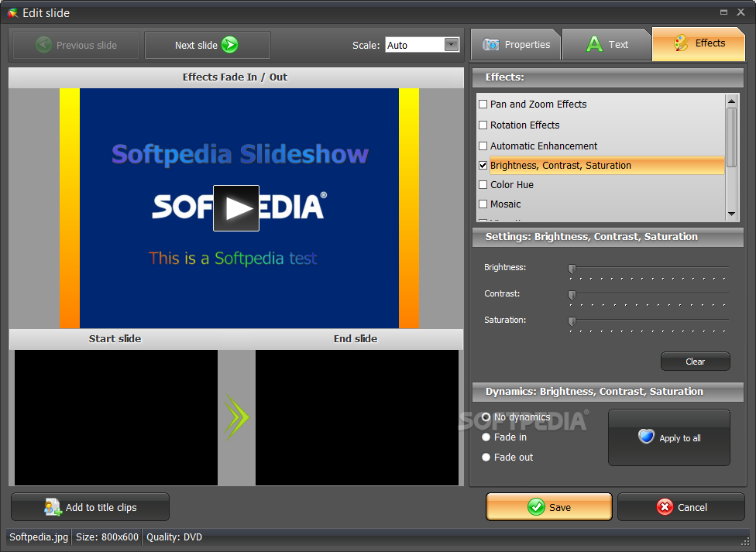This screenshot has height=552, width=756.
Task: Click the red X Cancel icon
Action: pyautogui.click(x=665, y=506)
